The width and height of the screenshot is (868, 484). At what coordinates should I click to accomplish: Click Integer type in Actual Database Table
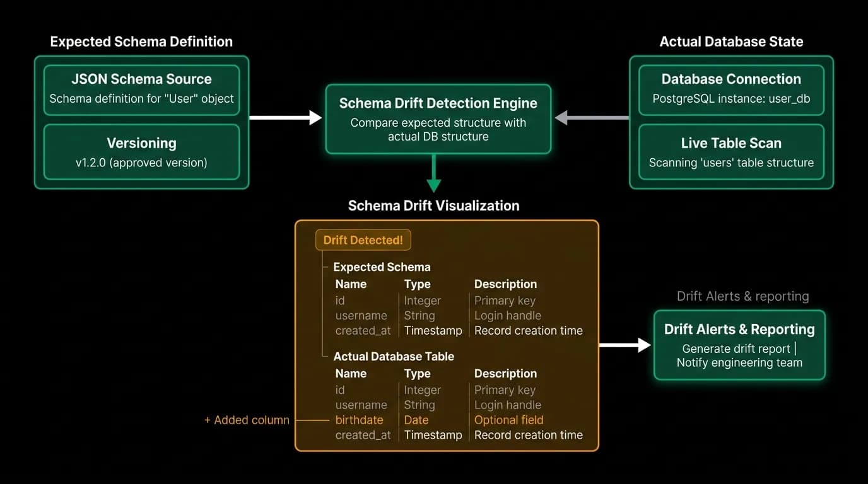[x=423, y=390]
